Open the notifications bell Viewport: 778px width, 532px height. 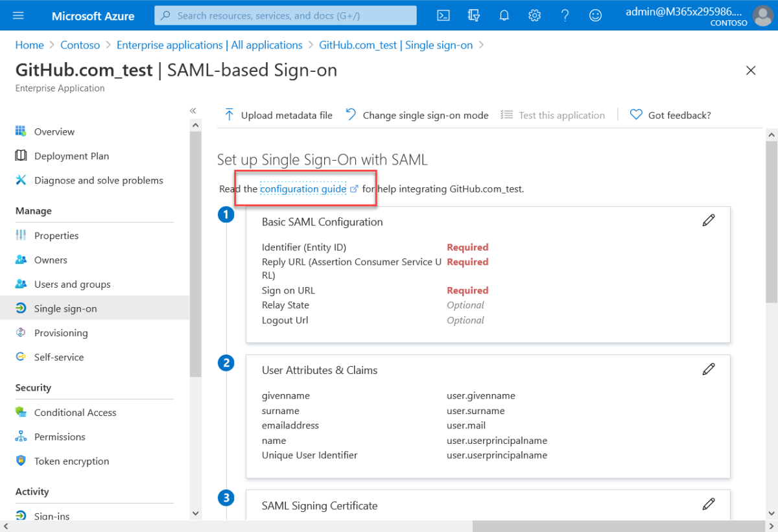tap(504, 16)
